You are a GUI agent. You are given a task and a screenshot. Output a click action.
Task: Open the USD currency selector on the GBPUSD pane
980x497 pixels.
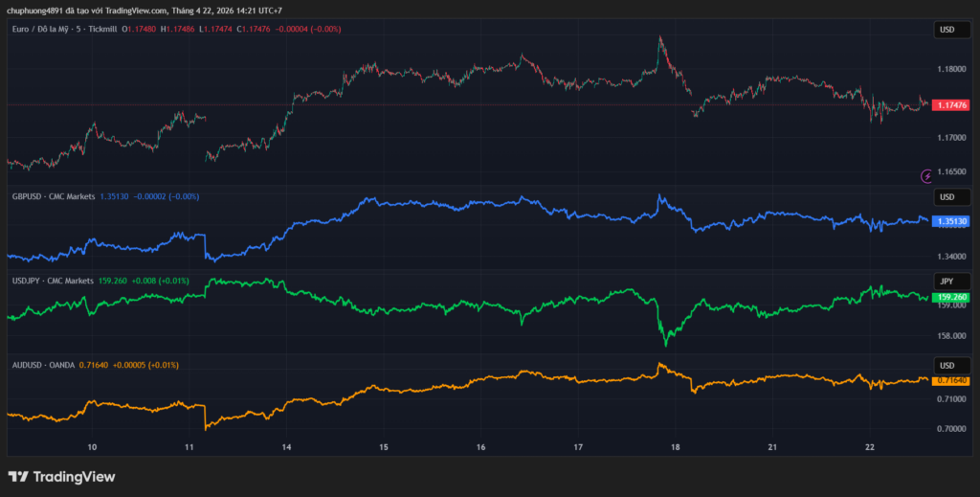(x=947, y=197)
